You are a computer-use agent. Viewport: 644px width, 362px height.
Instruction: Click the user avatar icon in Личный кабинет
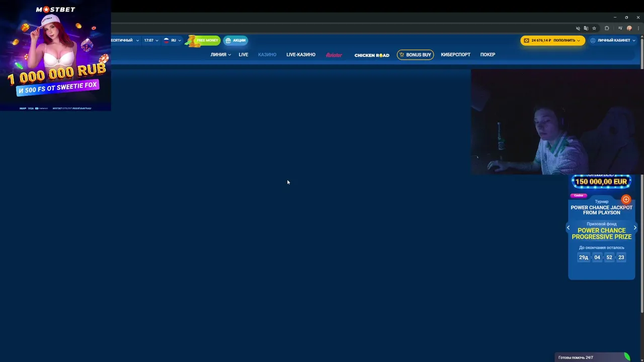593,40
